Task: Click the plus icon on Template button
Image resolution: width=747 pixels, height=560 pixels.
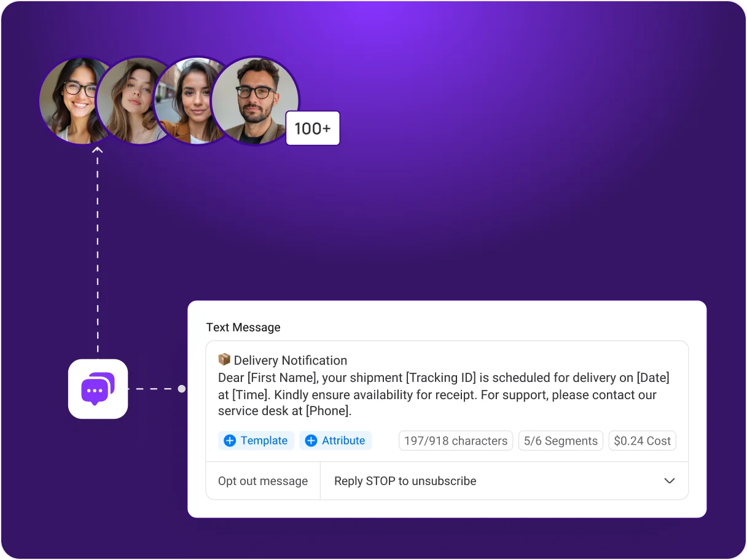Action: [x=230, y=441]
